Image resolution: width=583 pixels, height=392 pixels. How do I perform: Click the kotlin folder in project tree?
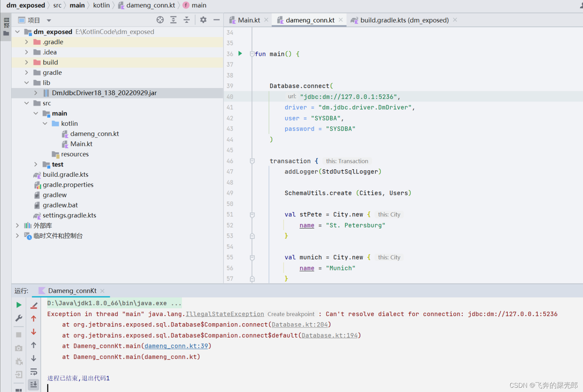(69, 124)
